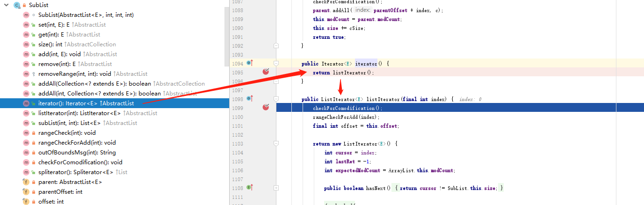Click field icon beside parentOffset: int
Viewport: 644px width, 205px height.
click(26, 192)
